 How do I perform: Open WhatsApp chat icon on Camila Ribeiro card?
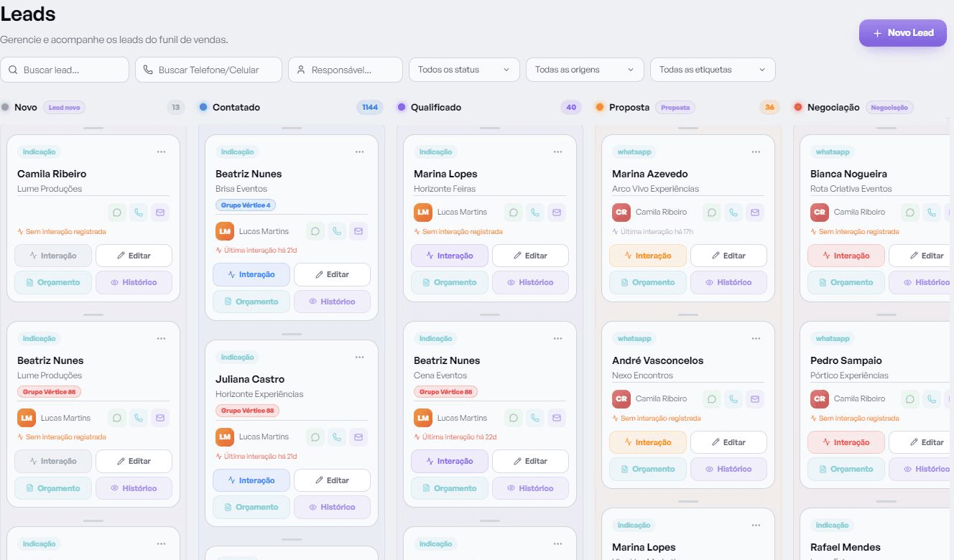coord(117,213)
